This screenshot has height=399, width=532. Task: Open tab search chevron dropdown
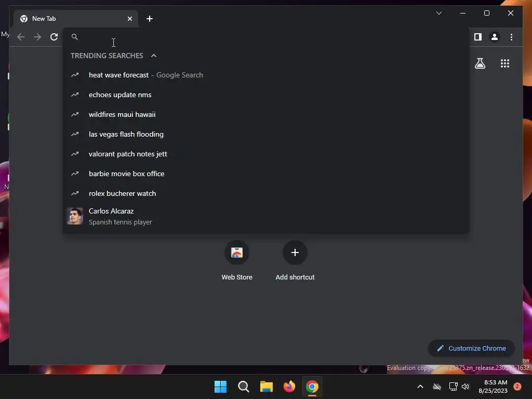click(438, 13)
